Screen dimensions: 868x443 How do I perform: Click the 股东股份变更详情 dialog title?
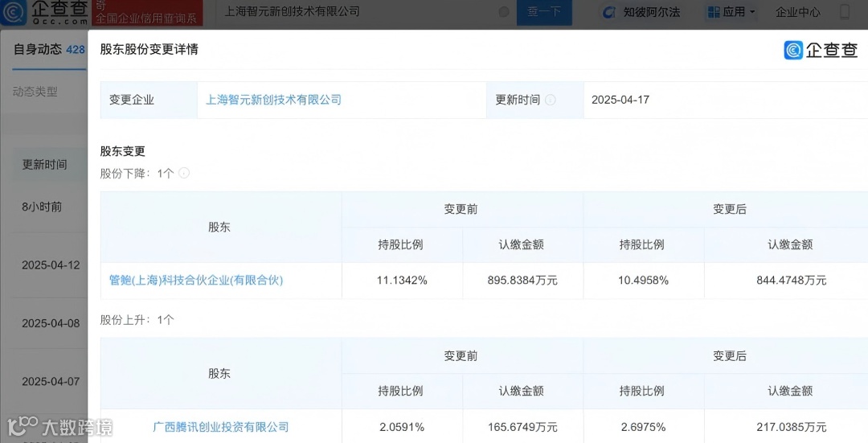click(149, 49)
